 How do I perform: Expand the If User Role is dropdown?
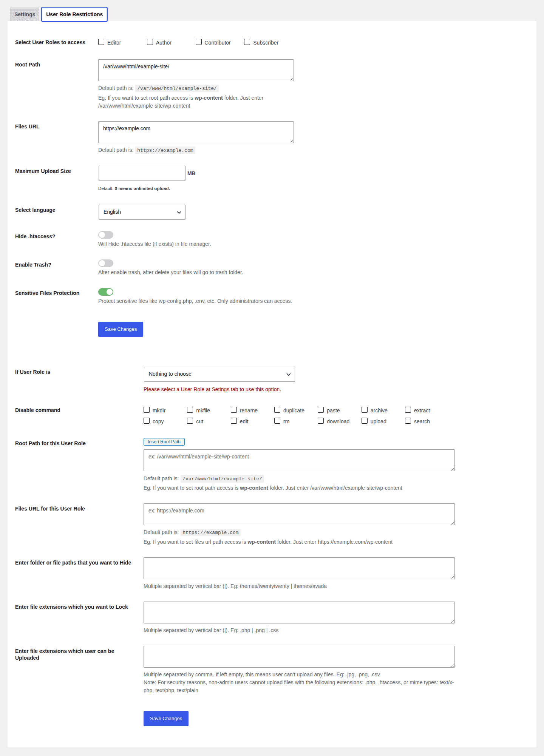pyautogui.click(x=219, y=374)
